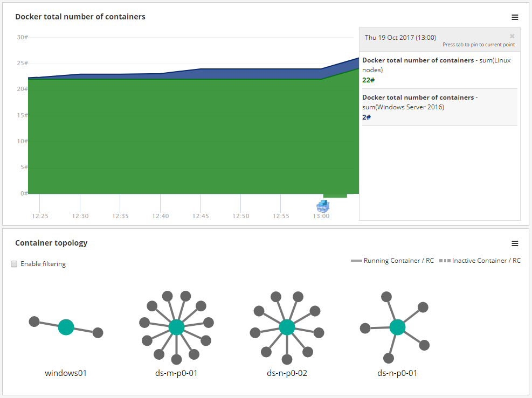Click the deployment event icon at 13:00
This screenshot has width=532, height=398.
coord(323,205)
